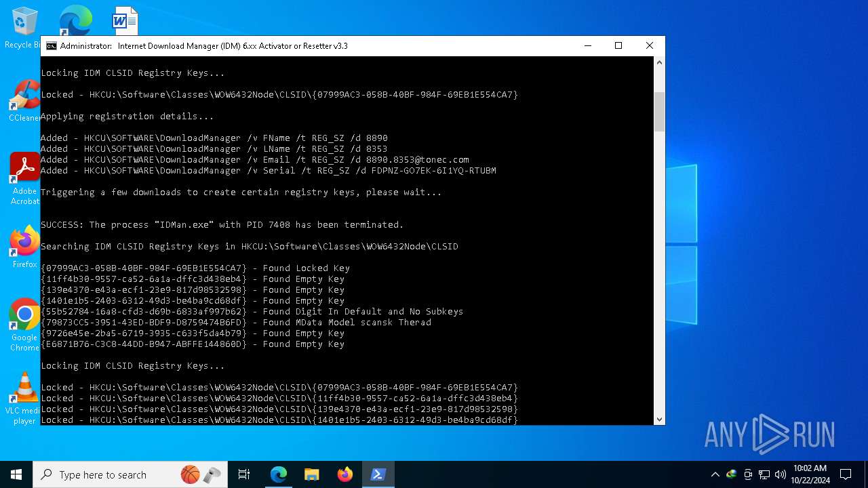Click the 'Applying registration details...' line
The height and width of the screenshot is (488, 868).
pos(127,117)
